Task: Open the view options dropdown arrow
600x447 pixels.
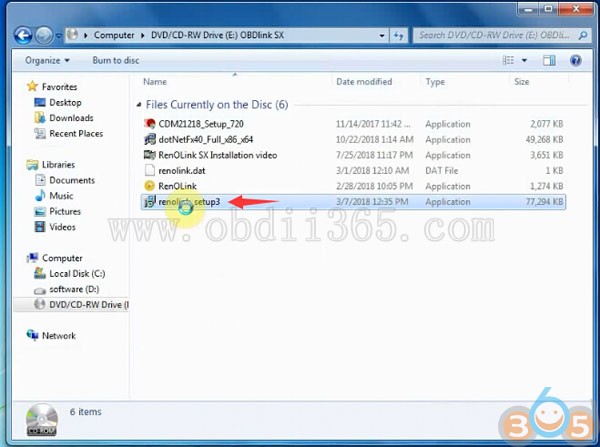Action: coord(524,60)
